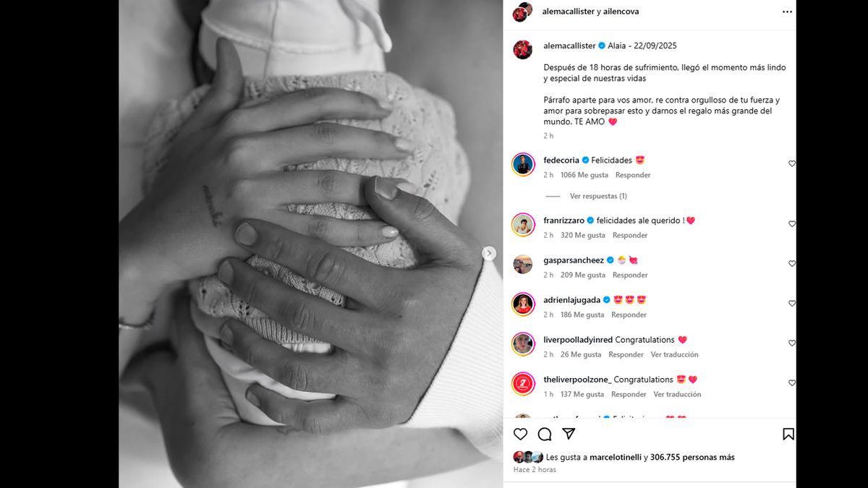Like fedecoria's Felicidades comment
This screenshot has width=868, height=488.
(x=791, y=164)
